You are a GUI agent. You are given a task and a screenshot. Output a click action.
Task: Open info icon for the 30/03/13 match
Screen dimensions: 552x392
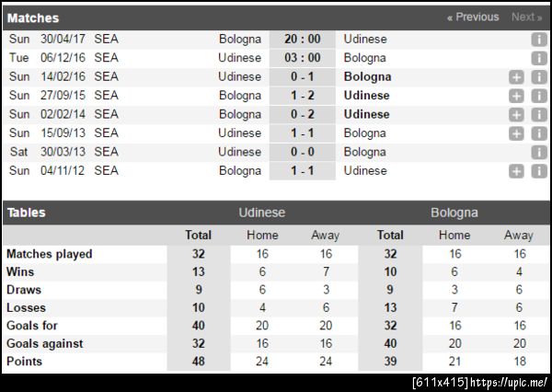(x=539, y=152)
